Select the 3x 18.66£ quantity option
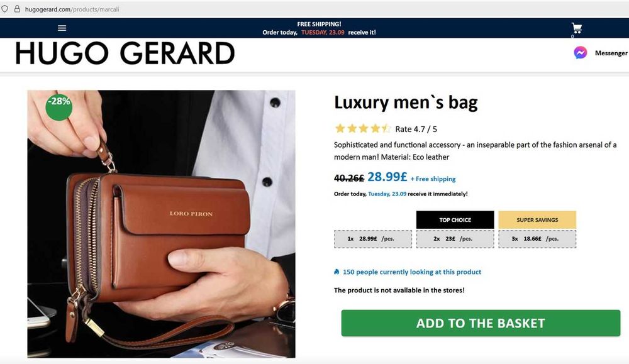This screenshot has width=629, height=364. (x=537, y=239)
